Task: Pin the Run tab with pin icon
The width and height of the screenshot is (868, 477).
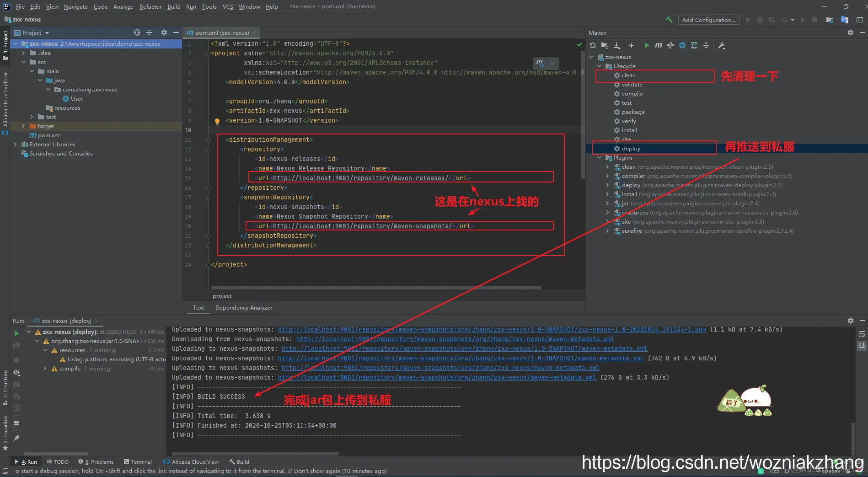Action: (16, 438)
